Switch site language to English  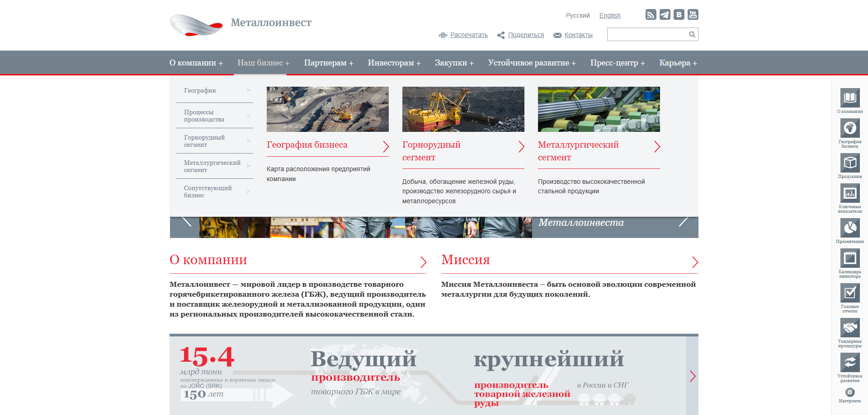click(609, 15)
